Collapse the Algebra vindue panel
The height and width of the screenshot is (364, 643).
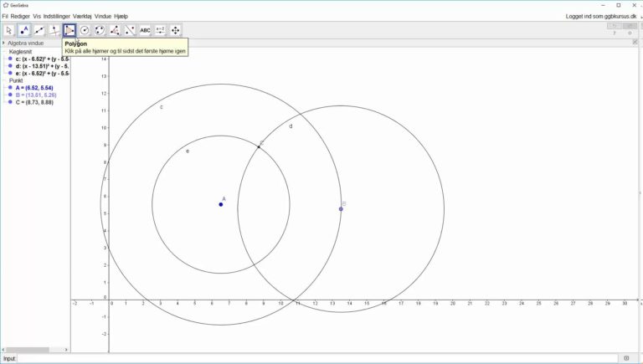tap(3, 43)
